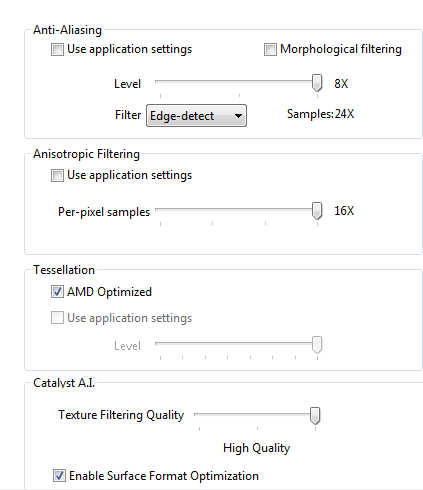Set Per-pixel samples slider to first tick
The height and width of the screenshot is (490, 423).
click(161, 209)
